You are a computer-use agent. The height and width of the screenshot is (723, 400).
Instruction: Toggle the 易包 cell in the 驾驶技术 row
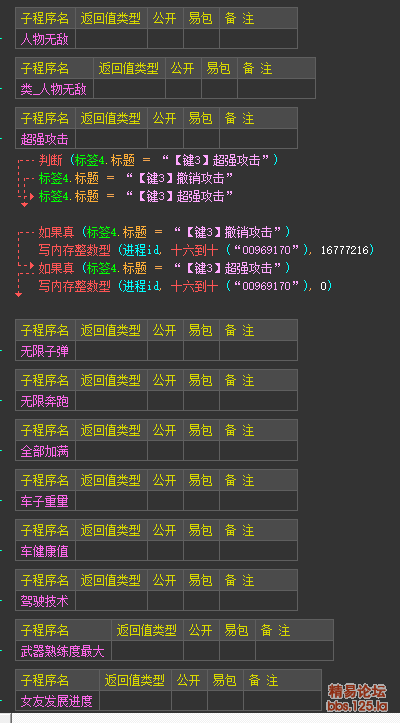pyautogui.click(x=201, y=601)
